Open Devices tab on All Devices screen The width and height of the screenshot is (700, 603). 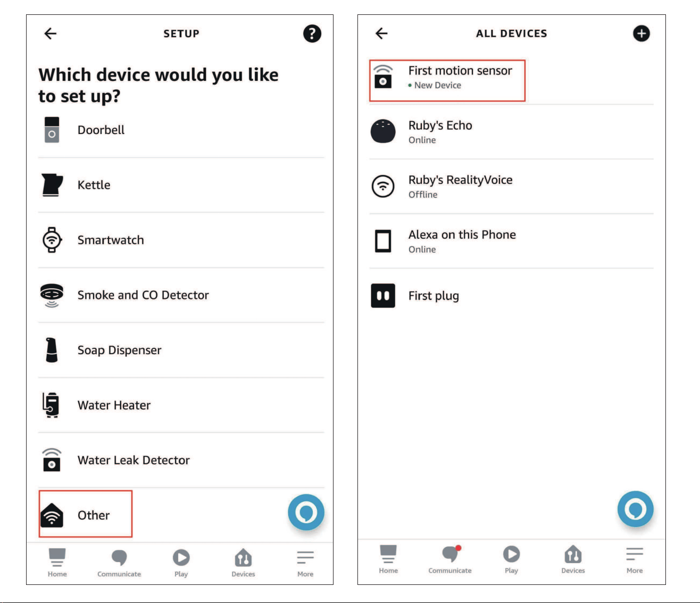[x=573, y=559]
